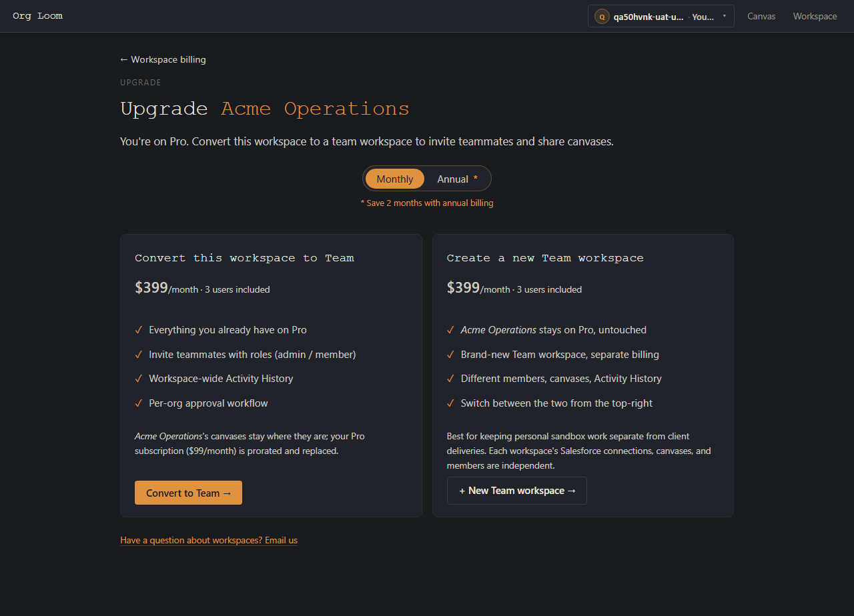Click the New Team workspace button

517,491
